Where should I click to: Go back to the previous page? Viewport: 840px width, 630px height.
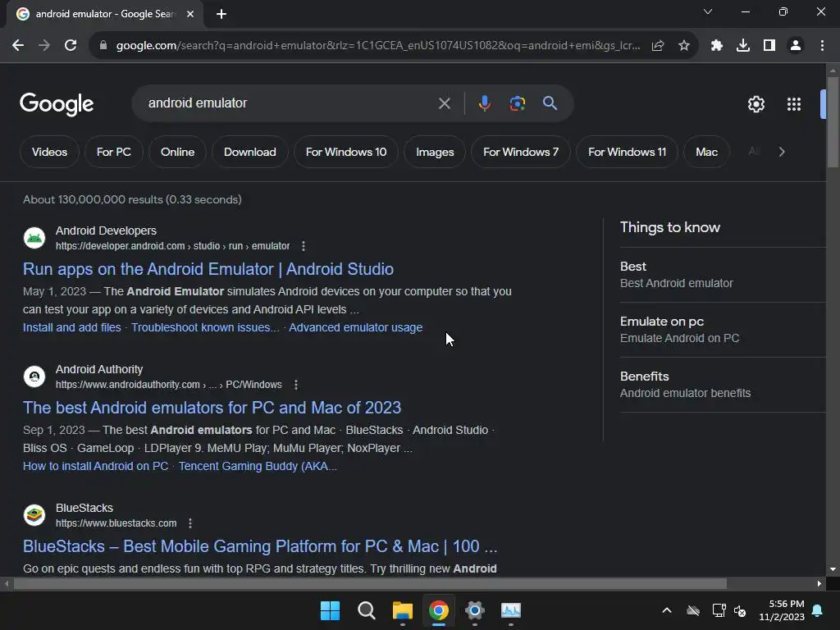pos(18,46)
